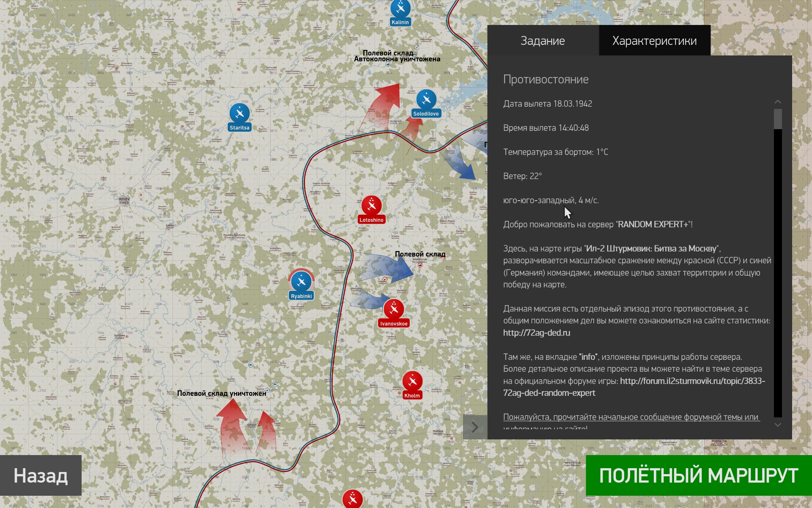Viewport: 812px width, 508px height.
Task: Click the 'Полевой склад уничтожен' map label
Action: pos(222,393)
